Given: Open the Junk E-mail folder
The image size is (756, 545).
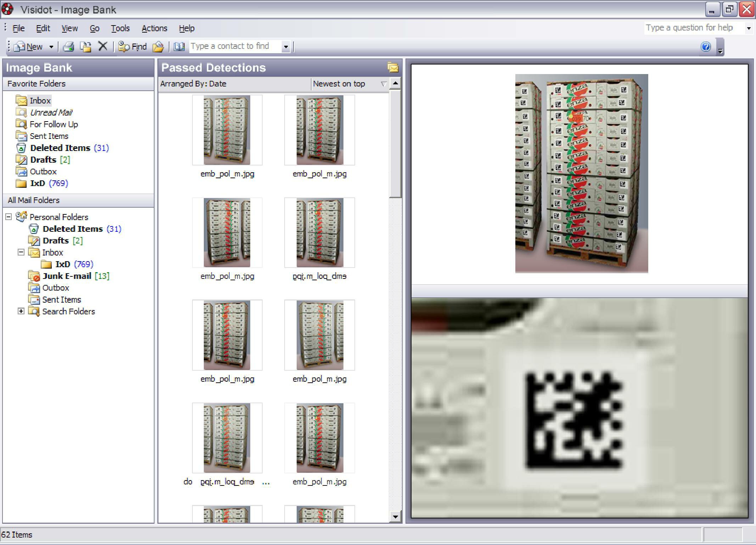Looking at the screenshot, I should coord(67,276).
